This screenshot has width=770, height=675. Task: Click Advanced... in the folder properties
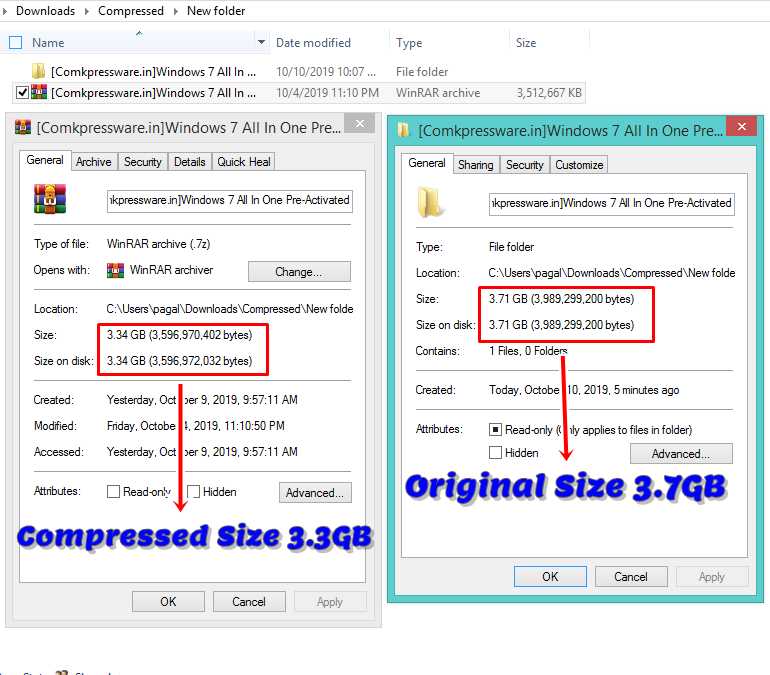pos(681,454)
